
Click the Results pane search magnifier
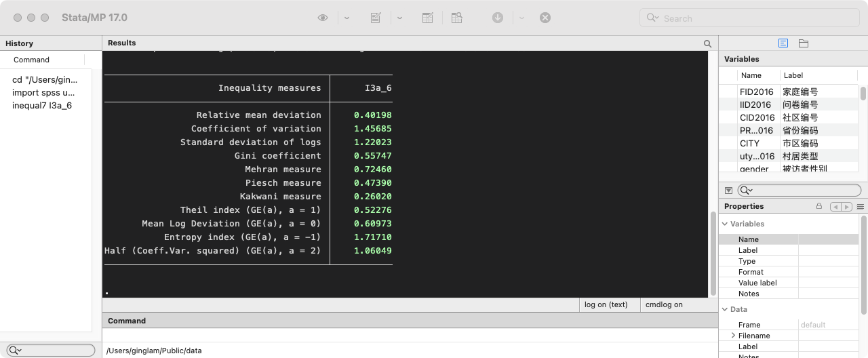(x=707, y=43)
